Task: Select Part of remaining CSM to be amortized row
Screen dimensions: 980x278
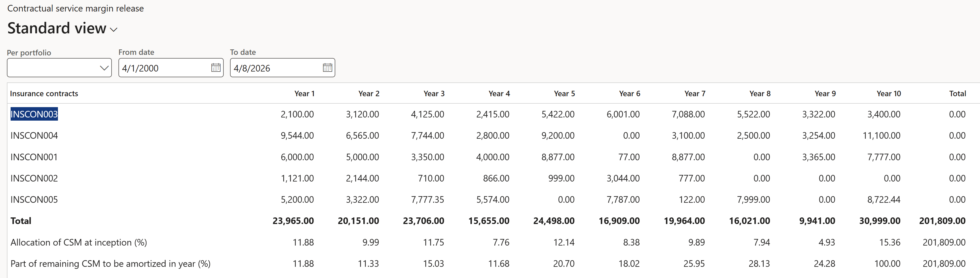Action: pos(110,264)
